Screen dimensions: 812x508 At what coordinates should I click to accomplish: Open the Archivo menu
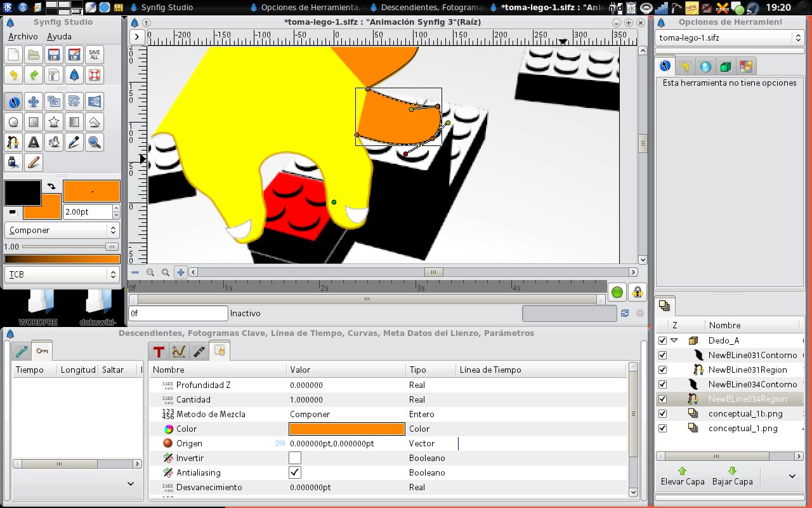pos(23,37)
